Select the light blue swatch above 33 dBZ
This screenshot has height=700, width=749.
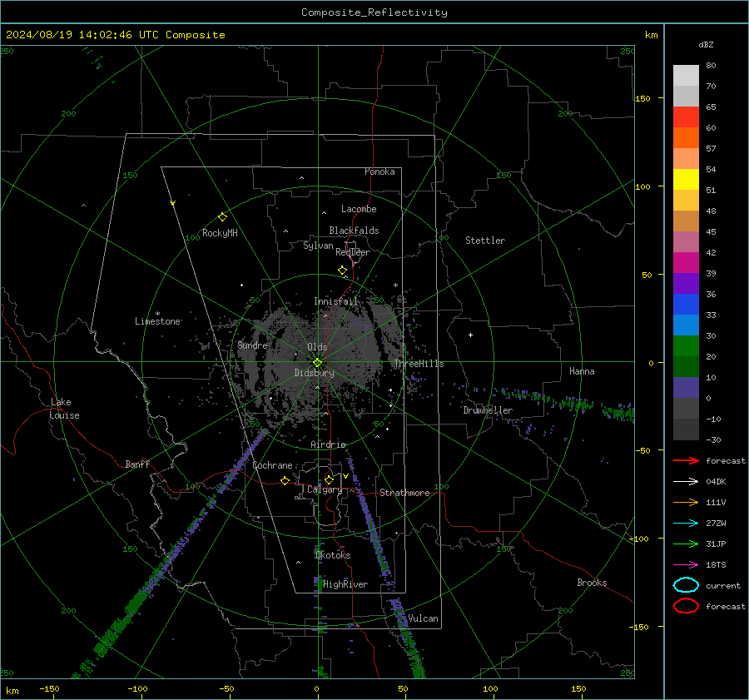tap(686, 325)
